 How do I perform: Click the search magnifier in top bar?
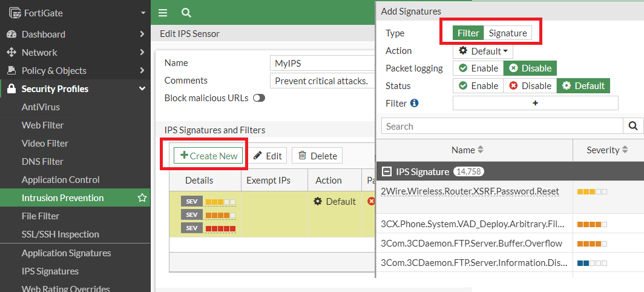186,13
